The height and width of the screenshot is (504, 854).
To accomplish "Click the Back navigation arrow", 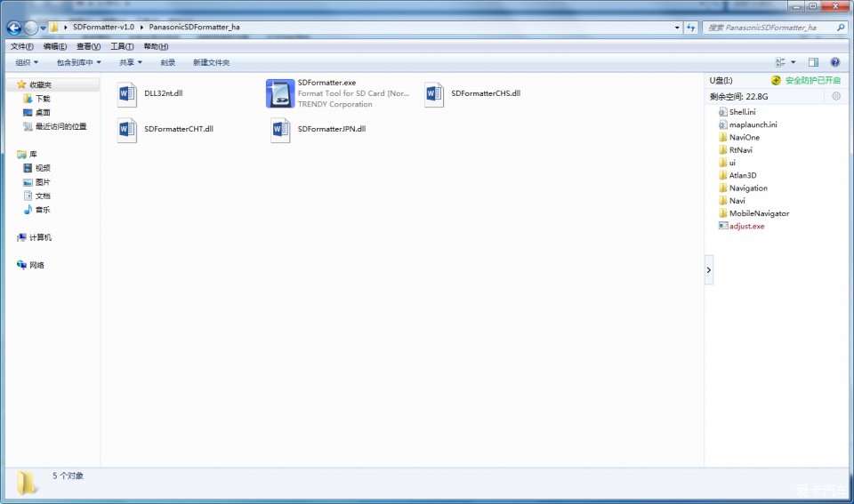I will tap(14, 28).
